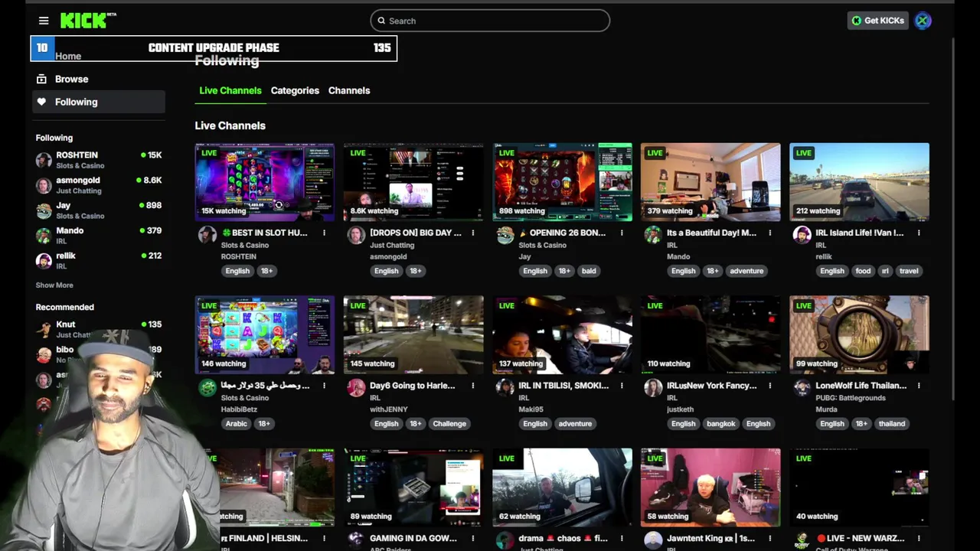Viewport: 980px width, 551px height.
Task: Click ROSHTEIN channel avatar under first stream
Action: pyautogui.click(x=207, y=235)
